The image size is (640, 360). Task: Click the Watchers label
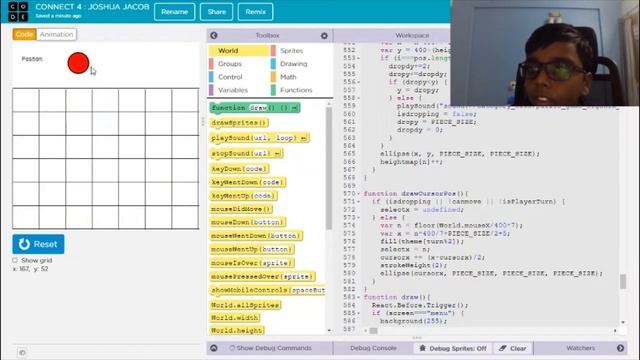[580, 348]
